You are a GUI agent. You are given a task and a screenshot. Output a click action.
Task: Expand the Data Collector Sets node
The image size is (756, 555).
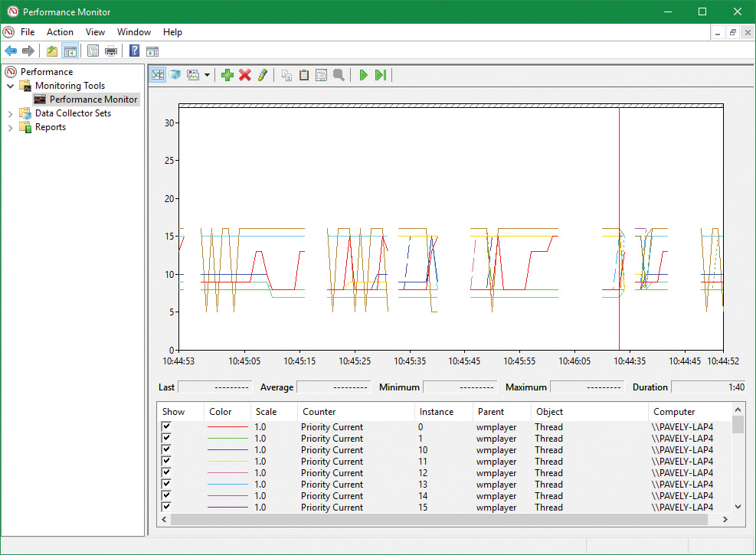click(x=11, y=113)
